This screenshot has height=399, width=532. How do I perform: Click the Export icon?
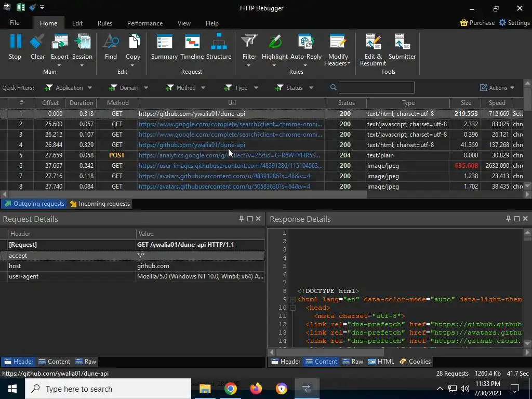59,42
